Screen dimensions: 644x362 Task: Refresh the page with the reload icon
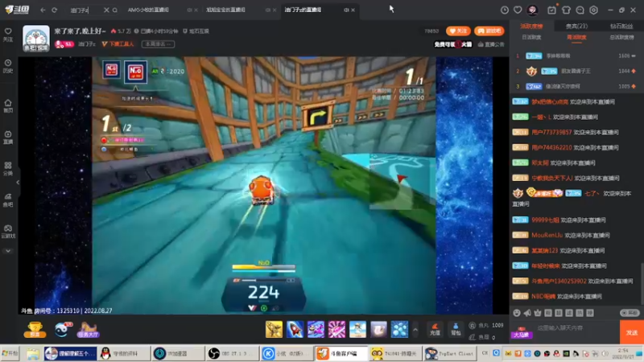(54, 10)
